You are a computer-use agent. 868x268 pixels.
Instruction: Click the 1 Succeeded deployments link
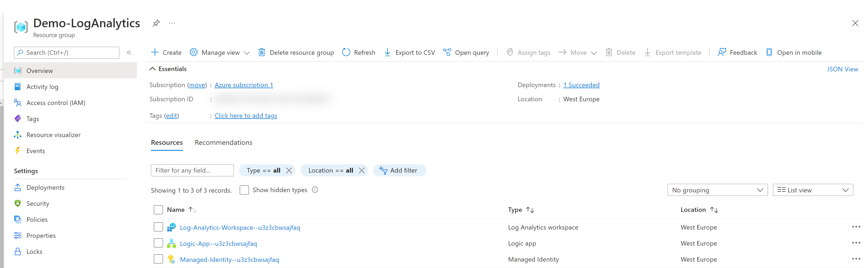[581, 85]
